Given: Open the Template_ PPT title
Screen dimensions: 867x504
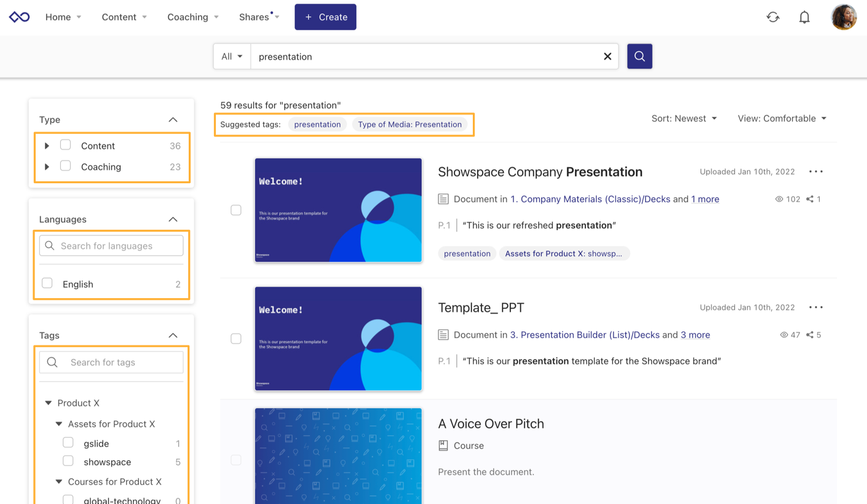Looking at the screenshot, I should 481,308.
